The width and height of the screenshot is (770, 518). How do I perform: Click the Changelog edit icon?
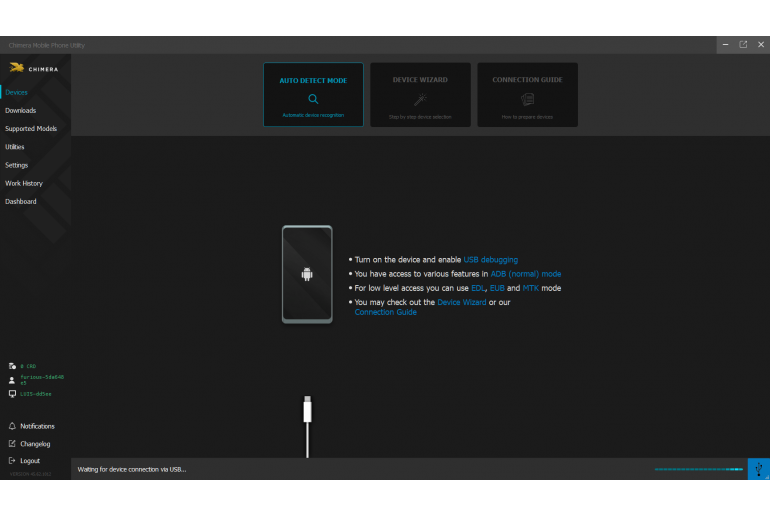[x=12, y=443]
